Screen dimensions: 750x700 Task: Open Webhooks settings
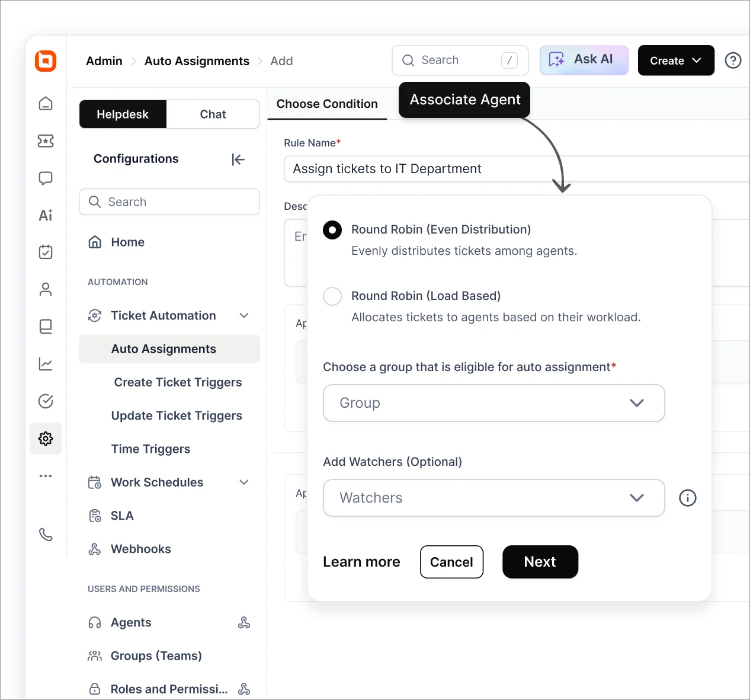tap(140, 549)
